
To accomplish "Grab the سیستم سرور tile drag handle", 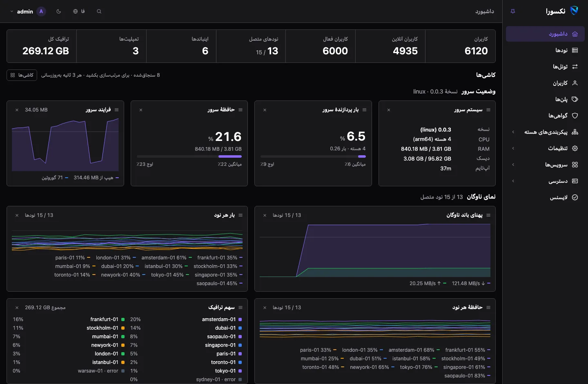I will 488,110.
